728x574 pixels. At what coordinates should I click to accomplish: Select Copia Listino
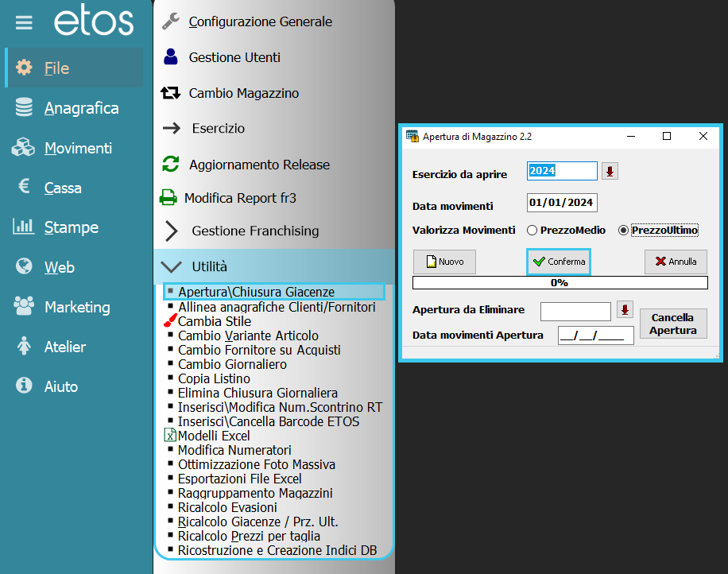click(x=214, y=378)
